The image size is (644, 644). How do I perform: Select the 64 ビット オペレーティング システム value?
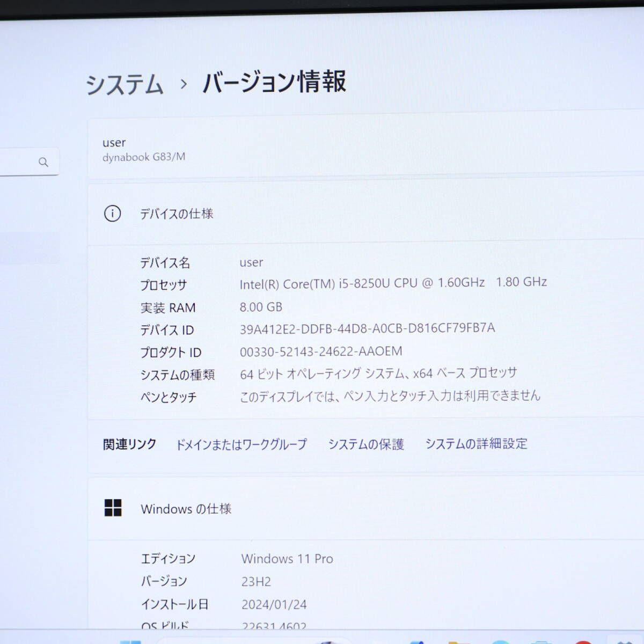(378, 373)
